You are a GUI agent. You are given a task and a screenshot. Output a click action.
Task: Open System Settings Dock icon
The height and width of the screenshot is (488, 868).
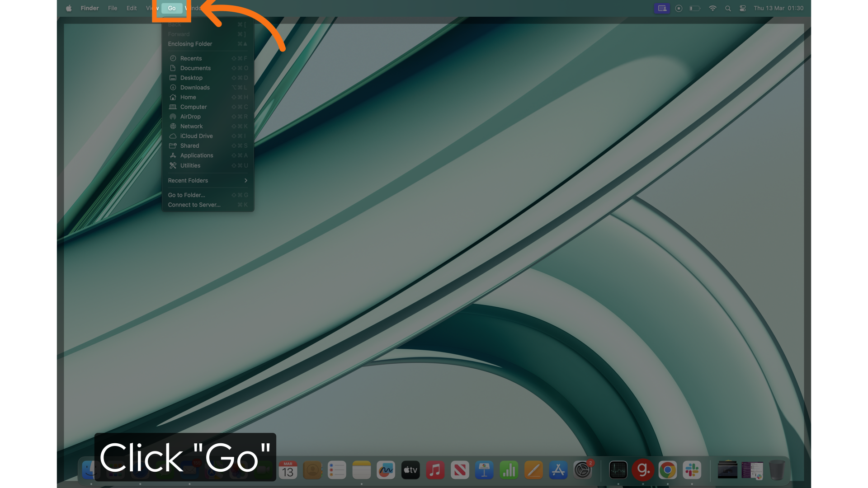click(583, 470)
